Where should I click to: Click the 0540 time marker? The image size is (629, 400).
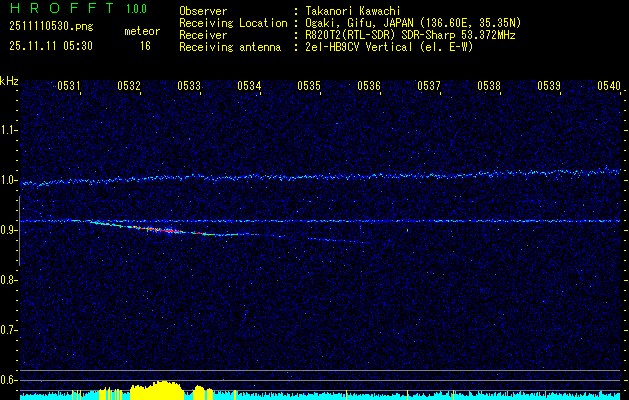[x=609, y=86]
